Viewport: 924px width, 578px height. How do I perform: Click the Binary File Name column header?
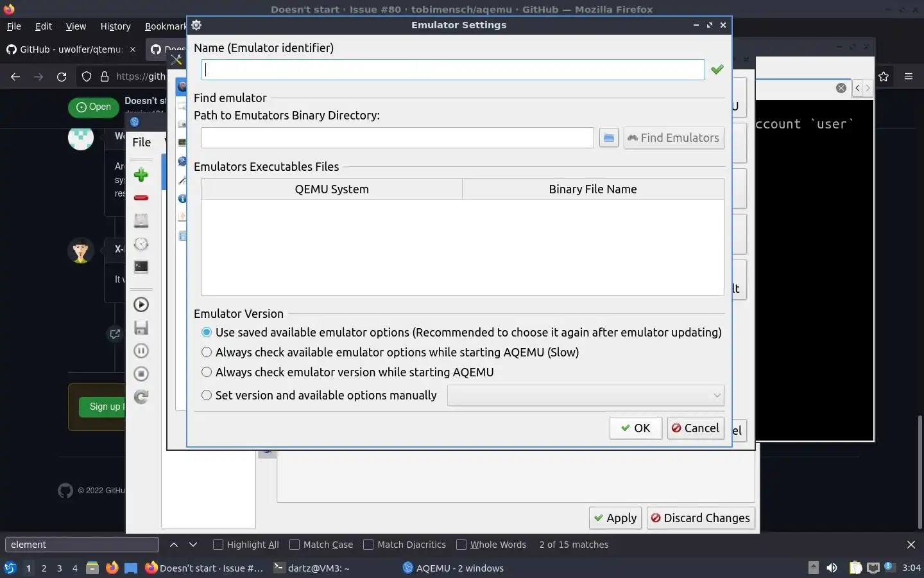pos(593,189)
